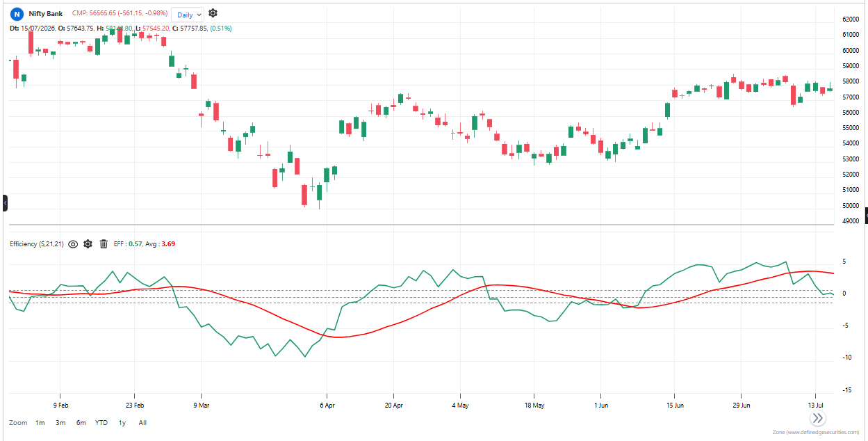Click the Efficiency (S,21,21) indicator label
The height and width of the screenshot is (441, 868).
tap(36, 244)
